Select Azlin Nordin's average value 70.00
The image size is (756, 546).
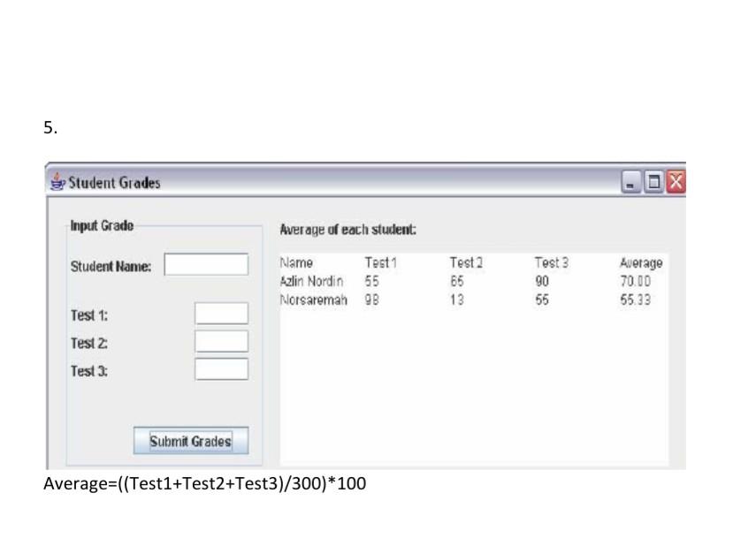point(635,280)
